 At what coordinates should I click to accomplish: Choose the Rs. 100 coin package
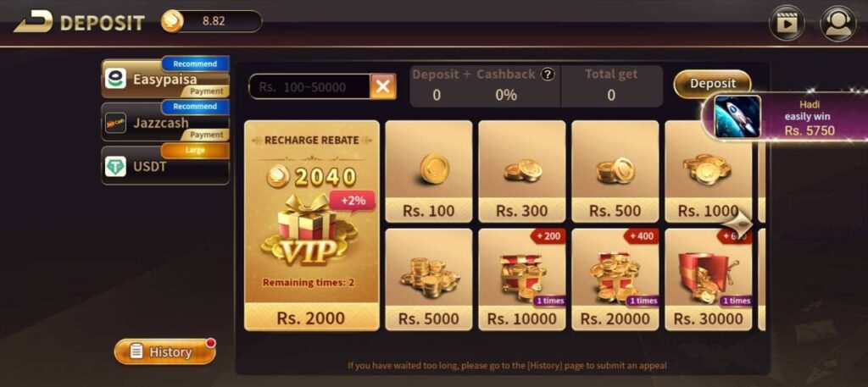click(x=429, y=171)
